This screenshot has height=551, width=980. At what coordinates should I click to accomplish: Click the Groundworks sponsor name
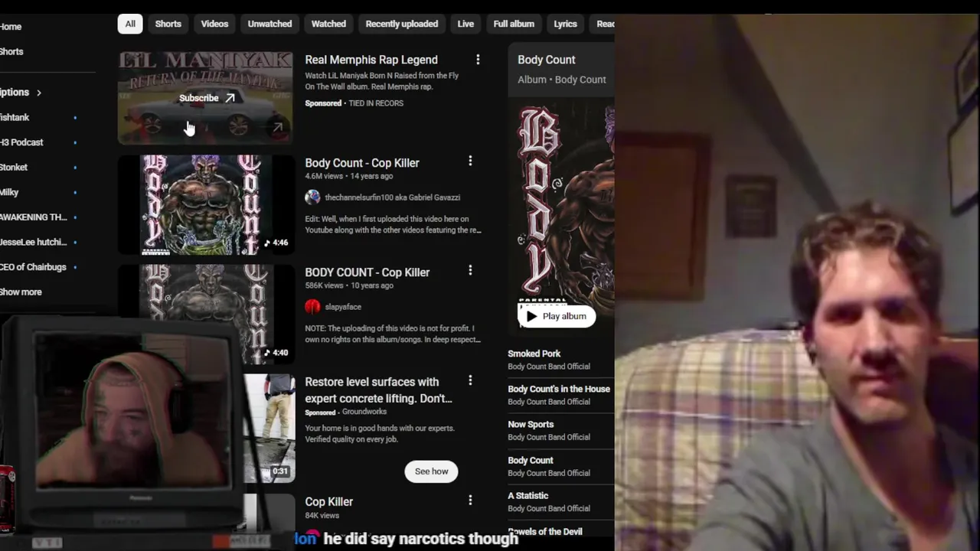[364, 412]
